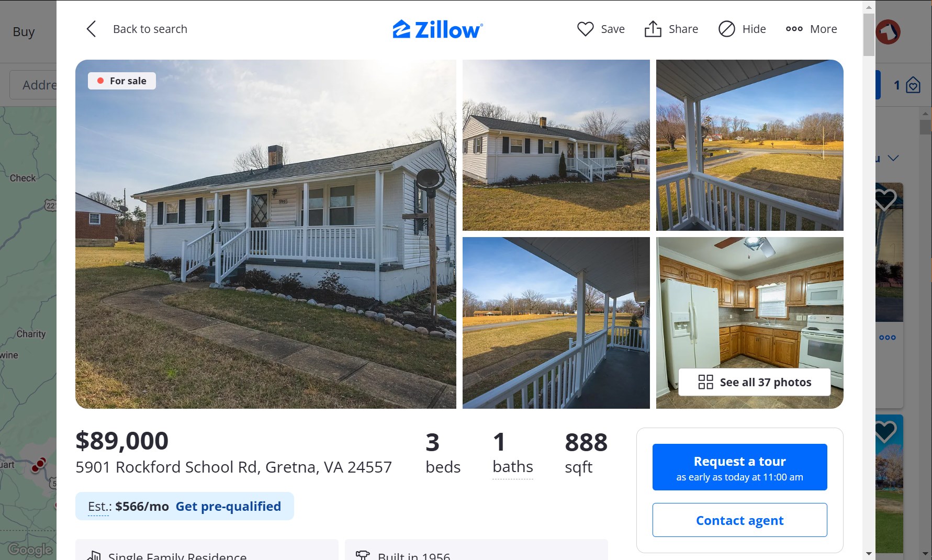
Task: Click the saved homes icon behind overlay
Action: [x=913, y=85]
